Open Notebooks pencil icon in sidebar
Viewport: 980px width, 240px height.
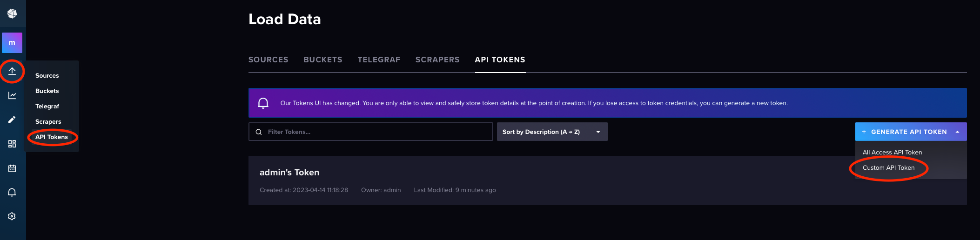(x=12, y=120)
